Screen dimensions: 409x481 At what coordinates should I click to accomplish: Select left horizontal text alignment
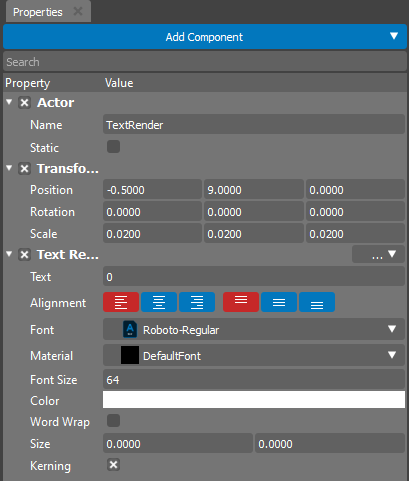[x=121, y=302]
